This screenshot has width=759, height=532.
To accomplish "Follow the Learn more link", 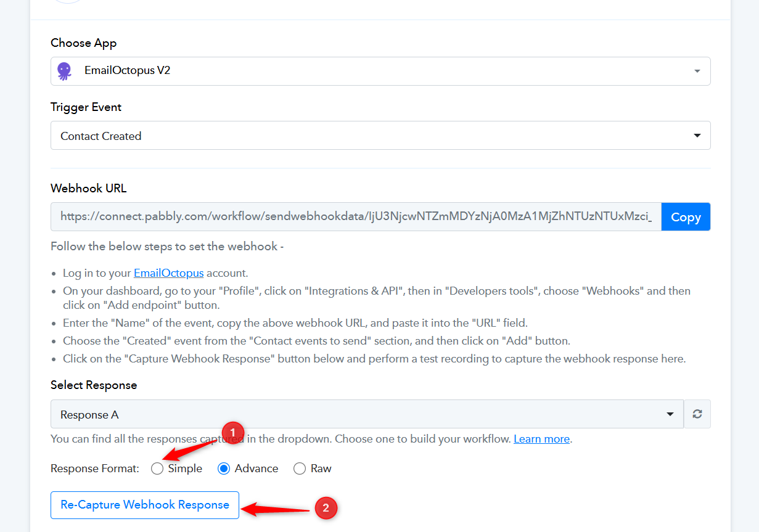I will click(541, 439).
